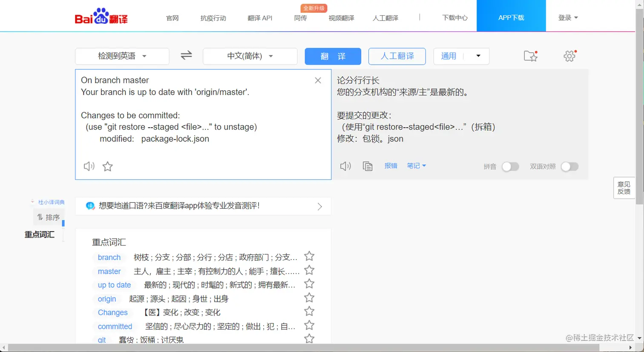Open translation settings gear icon
The width and height of the screenshot is (644, 352).
point(570,56)
